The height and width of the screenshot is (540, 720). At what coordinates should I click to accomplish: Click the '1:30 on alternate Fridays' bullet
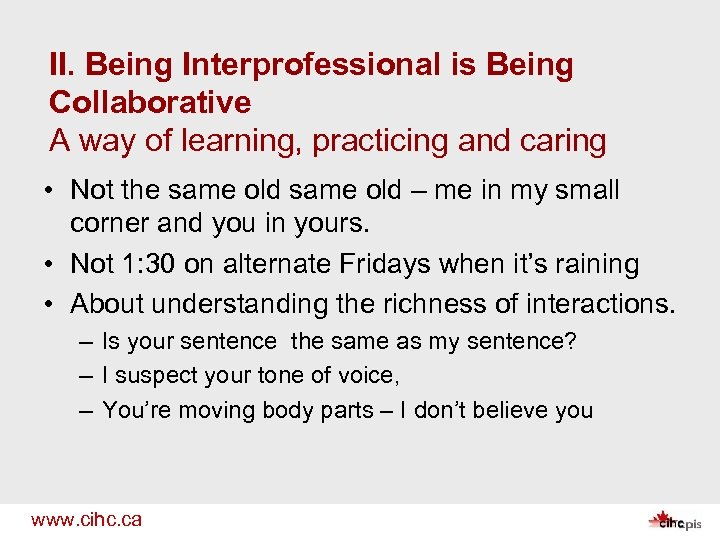(x=354, y=264)
